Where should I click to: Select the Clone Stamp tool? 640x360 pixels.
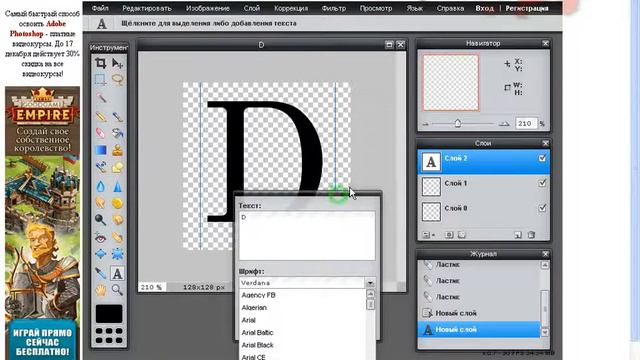pos(118,150)
